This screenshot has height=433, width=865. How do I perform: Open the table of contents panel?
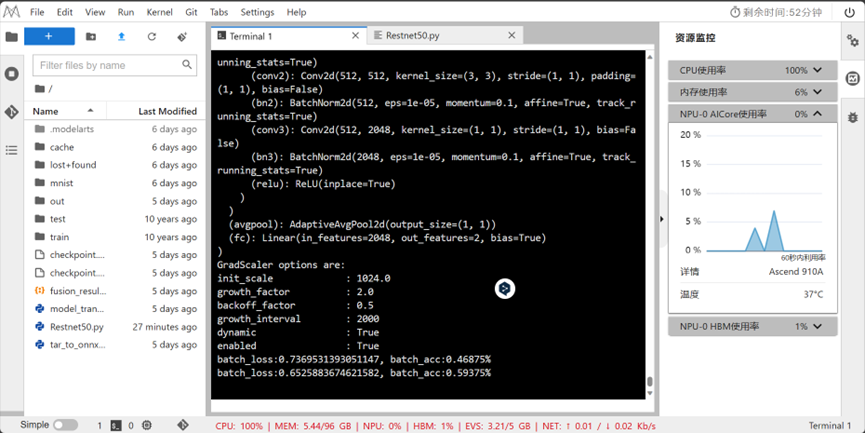click(x=12, y=150)
